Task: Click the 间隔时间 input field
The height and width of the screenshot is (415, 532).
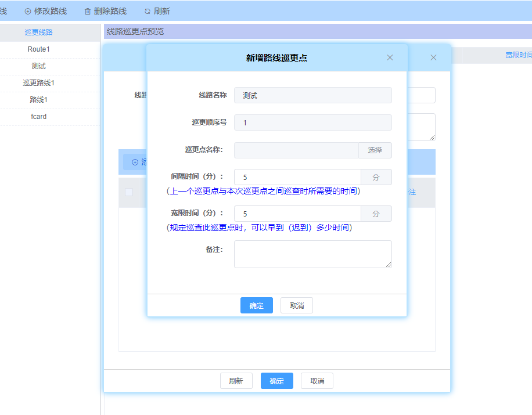Action: point(297,177)
